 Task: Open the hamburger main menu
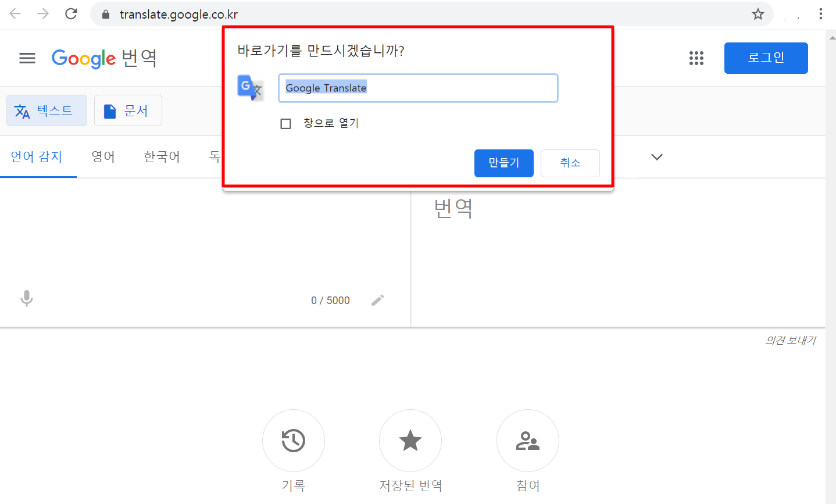(27, 58)
